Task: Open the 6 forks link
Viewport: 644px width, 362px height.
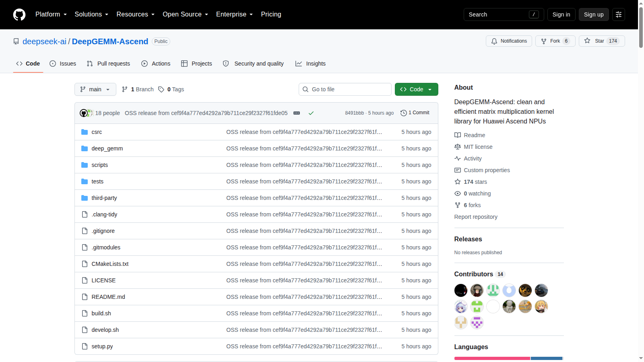Action: click(x=468, y=205)
